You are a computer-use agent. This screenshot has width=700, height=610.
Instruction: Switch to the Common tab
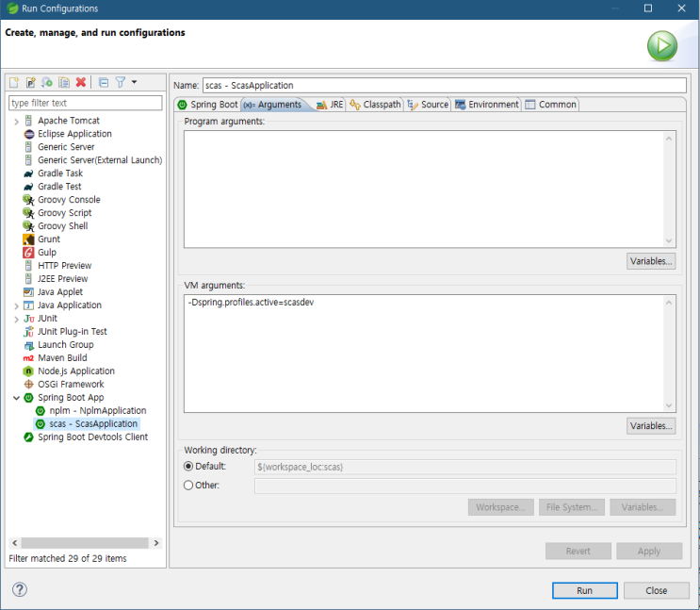click(551, 105)
